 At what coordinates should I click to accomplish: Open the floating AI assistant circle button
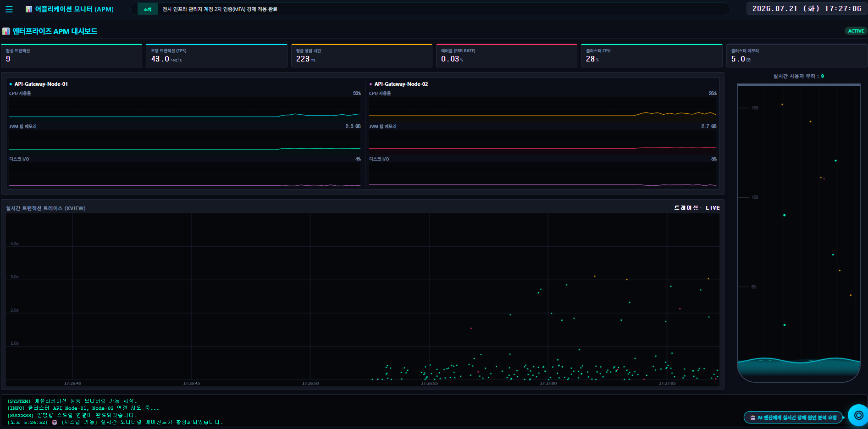tap(858, 415)
